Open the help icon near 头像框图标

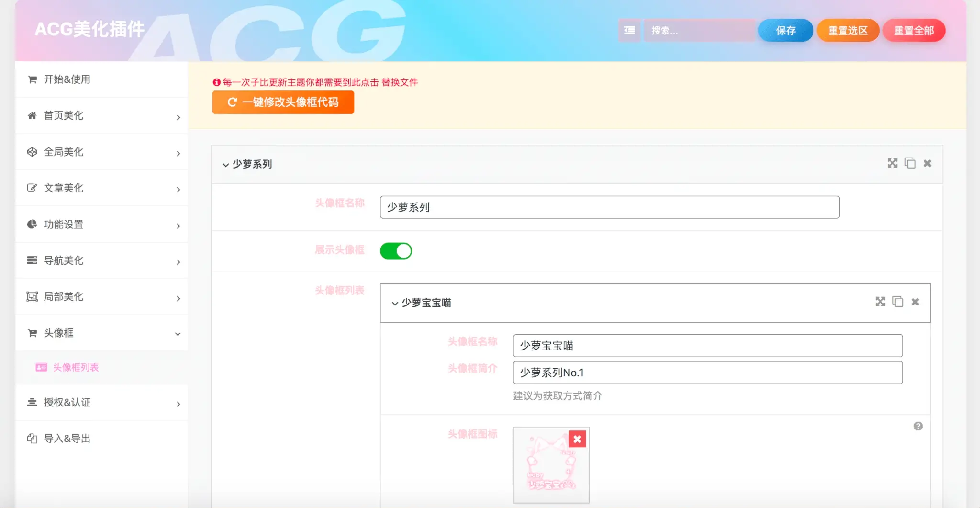pos(918,426)
